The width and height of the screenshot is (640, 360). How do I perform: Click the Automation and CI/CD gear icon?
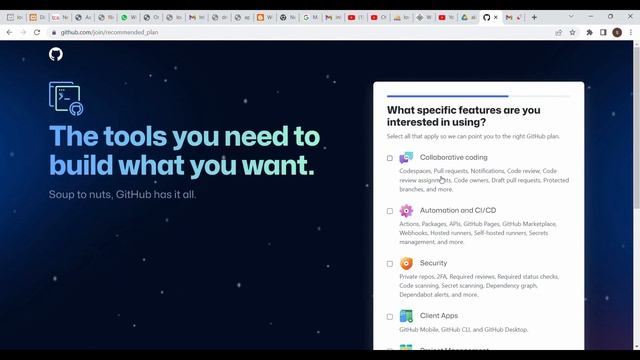406,211
